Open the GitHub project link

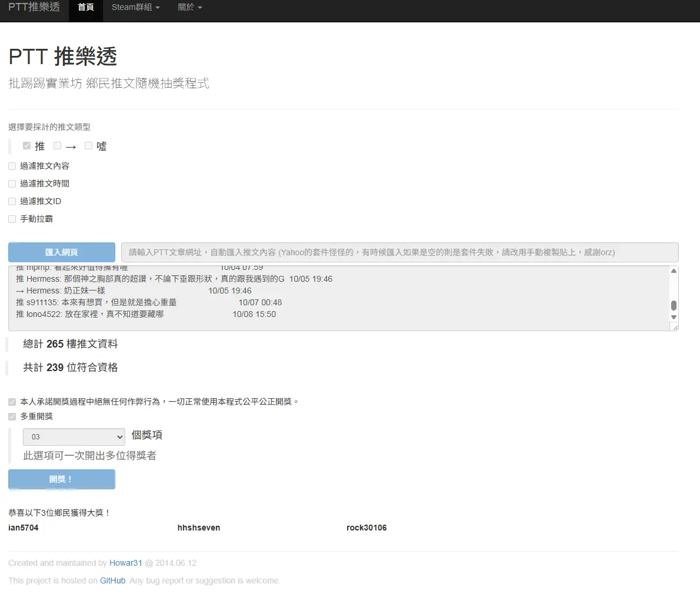click(x=112, y=580)
